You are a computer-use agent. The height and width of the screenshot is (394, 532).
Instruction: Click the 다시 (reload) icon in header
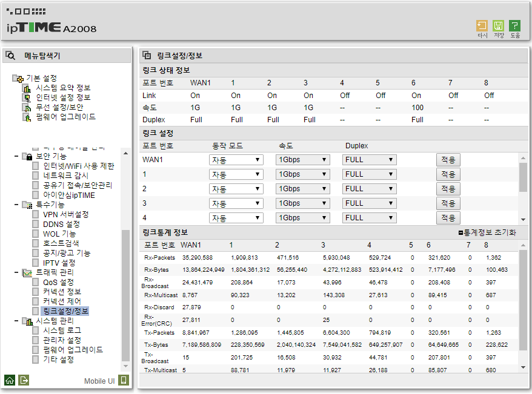[482, 26]
